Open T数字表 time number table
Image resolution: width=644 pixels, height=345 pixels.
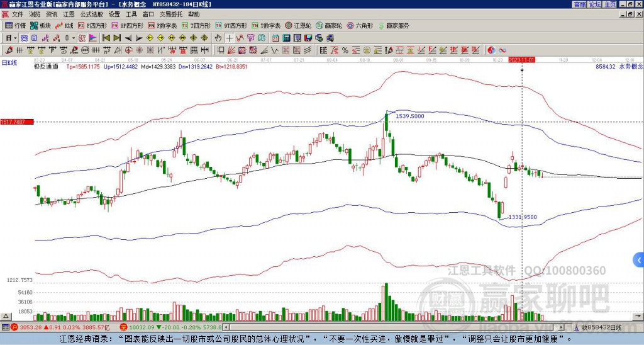(x=266, y=25)
